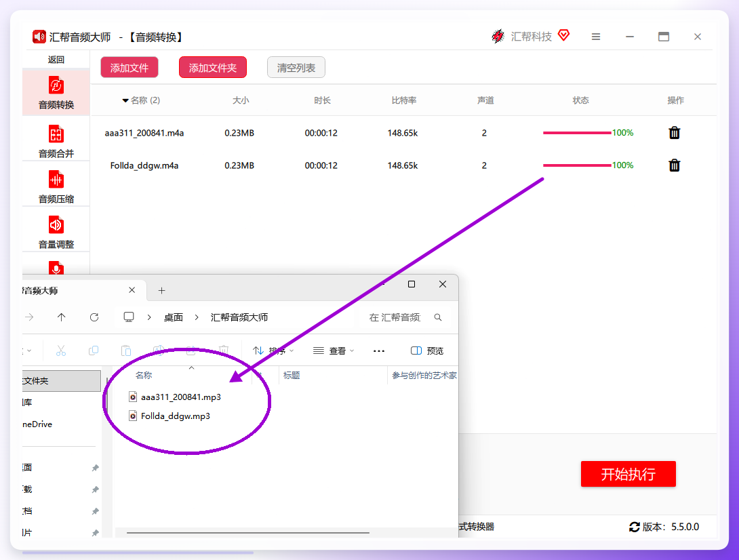Screen dimensions: 739x560
Task: Select row Follda_ddgw.m4a in list
Action: [x=403, y=165]
